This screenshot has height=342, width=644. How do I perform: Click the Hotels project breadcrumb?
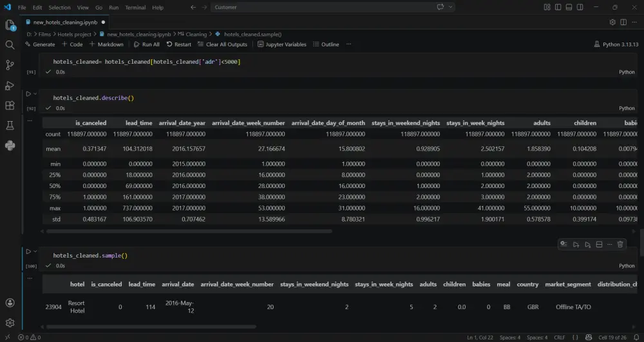click(x=74, y=35)
